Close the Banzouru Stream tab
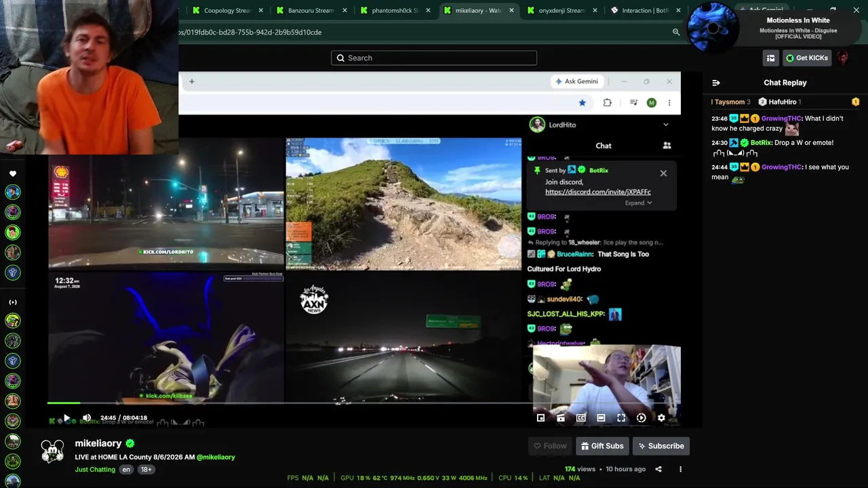This screenshot has height=488, width=868. (x=345, y=10)
